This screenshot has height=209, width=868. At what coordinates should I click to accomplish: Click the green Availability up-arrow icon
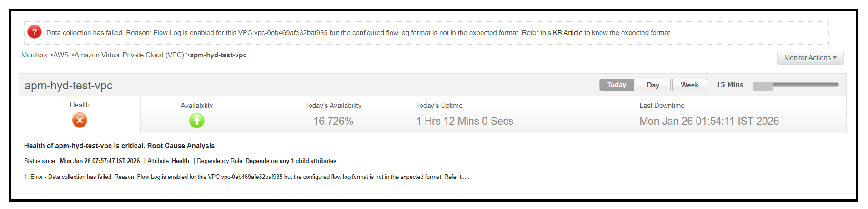coord(196,121)
